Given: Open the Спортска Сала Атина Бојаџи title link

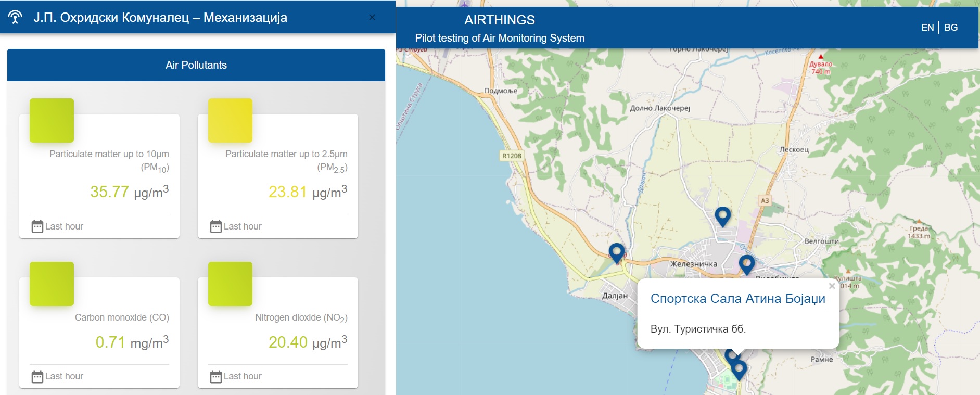Looking at the screenshot, I should [x=737, y=299].
